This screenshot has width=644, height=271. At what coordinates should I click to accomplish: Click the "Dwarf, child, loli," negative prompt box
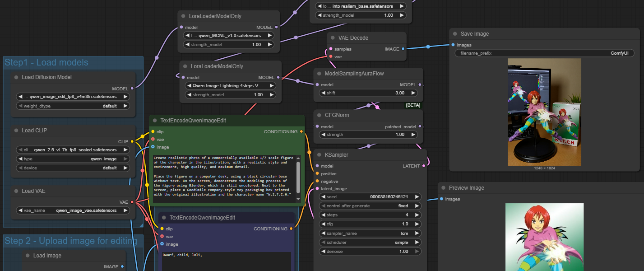tap(226, 262)
